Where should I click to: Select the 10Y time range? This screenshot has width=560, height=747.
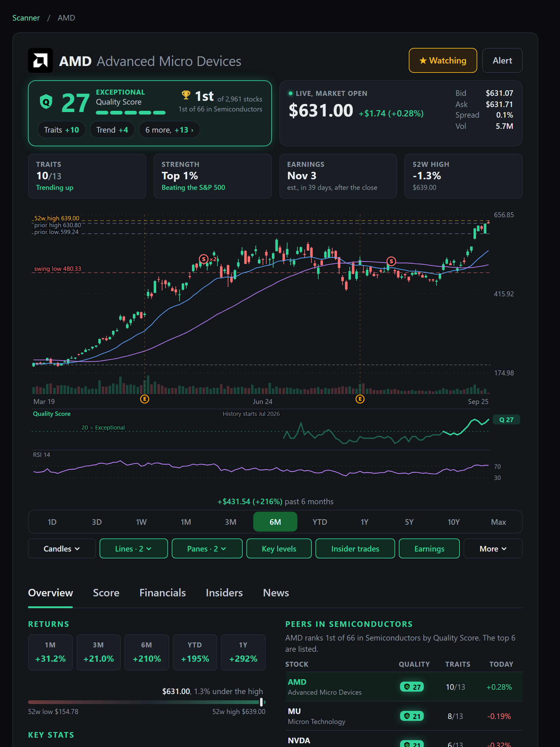453,522
